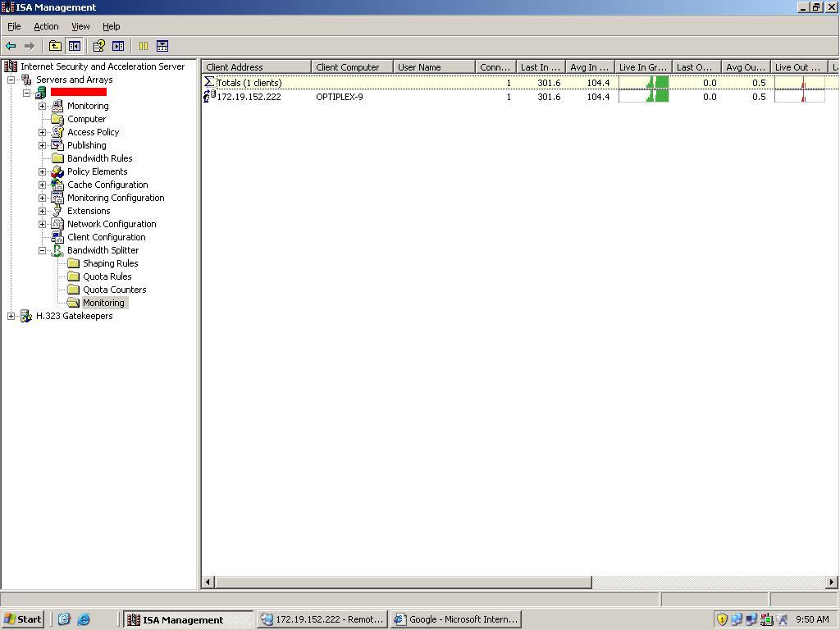Image resolution: width=840 pixels, height=630 pixels.
Task: Click the scrollbar left arrow
Action: point(208,582)
